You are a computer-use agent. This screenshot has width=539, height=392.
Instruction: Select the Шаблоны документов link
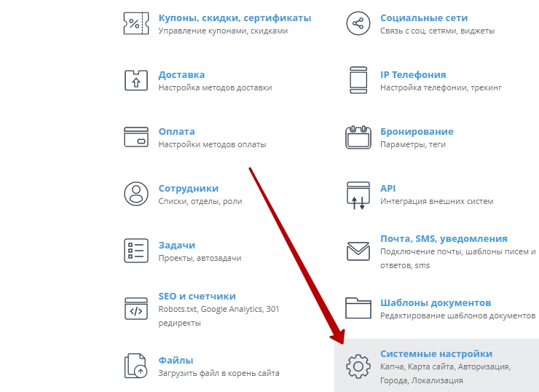coord(435,302)
